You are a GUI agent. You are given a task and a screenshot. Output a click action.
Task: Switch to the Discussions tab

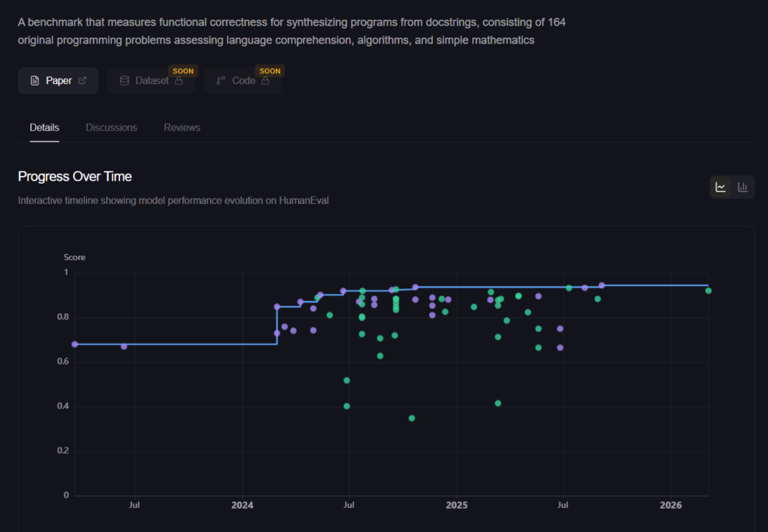point(112,127)
